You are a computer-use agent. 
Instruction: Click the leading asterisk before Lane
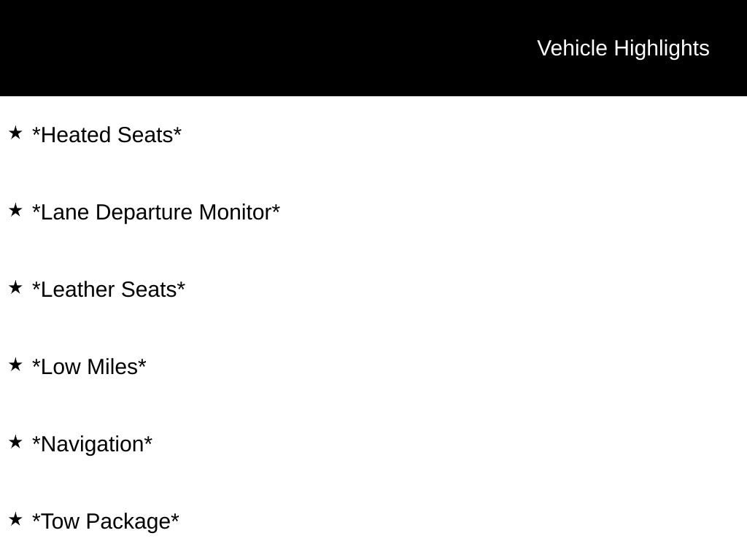coord(36,207)
